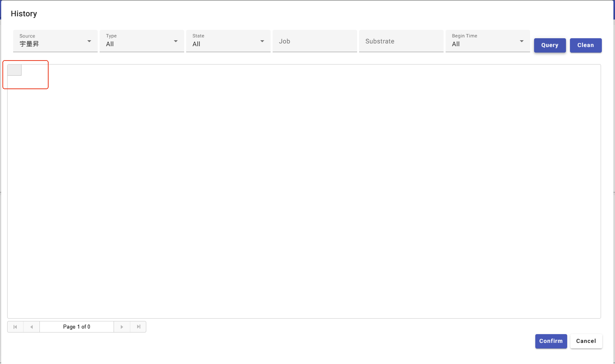Click the Page 1 of 0 indicator
The width and height of the screenshot is (615, 364).
coord(77,327)
